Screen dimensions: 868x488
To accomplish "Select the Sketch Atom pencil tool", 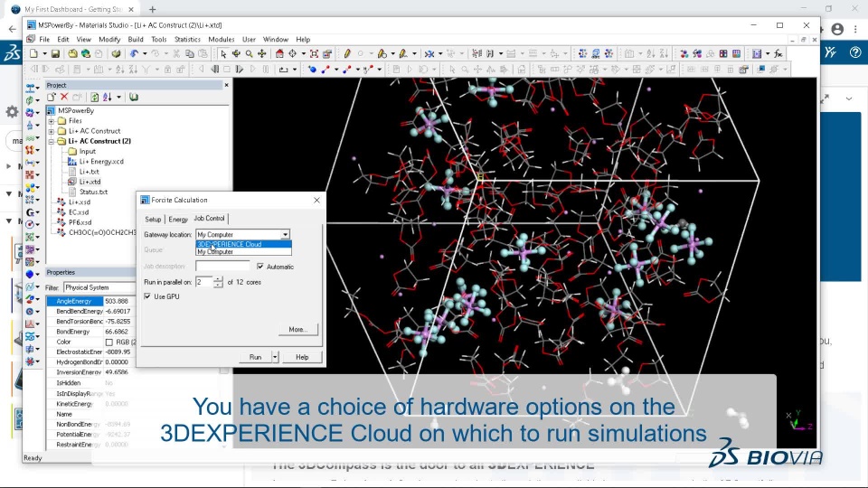I will point(347,53).
